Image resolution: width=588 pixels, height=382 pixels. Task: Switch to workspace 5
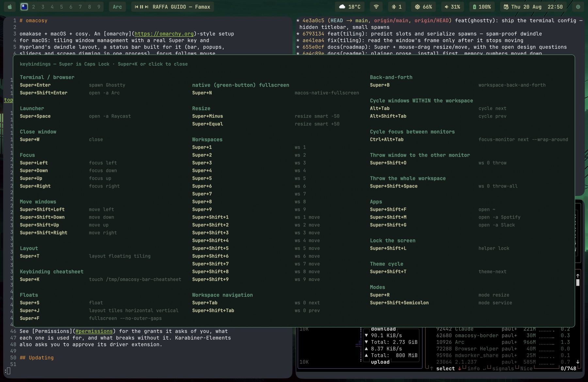click(x=61, y=7)
